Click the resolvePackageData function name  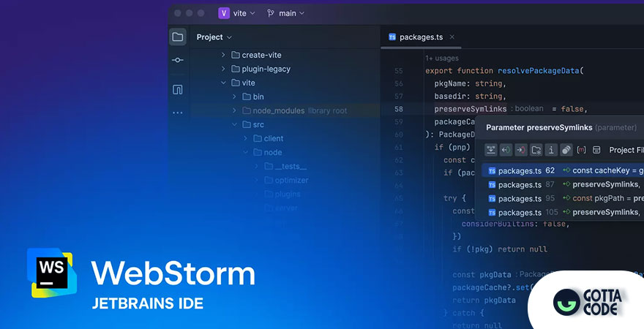point(538,71)
